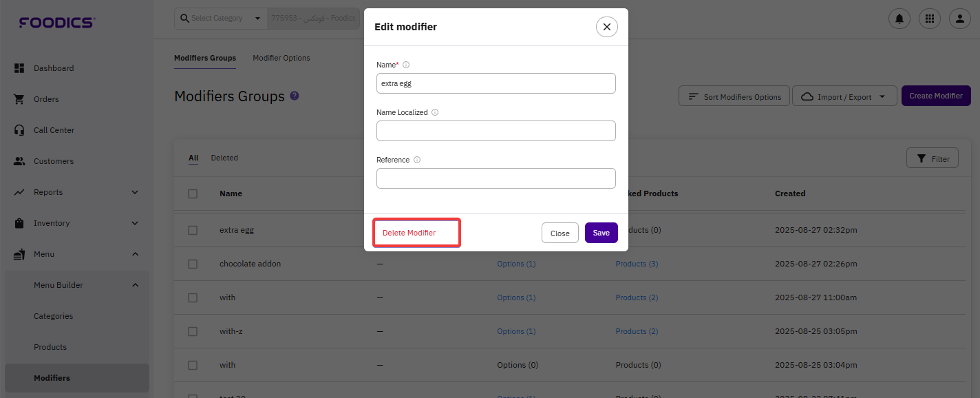Click the Call Center headset icon
The width and height of the screenshot is (980, 398).
20,130
